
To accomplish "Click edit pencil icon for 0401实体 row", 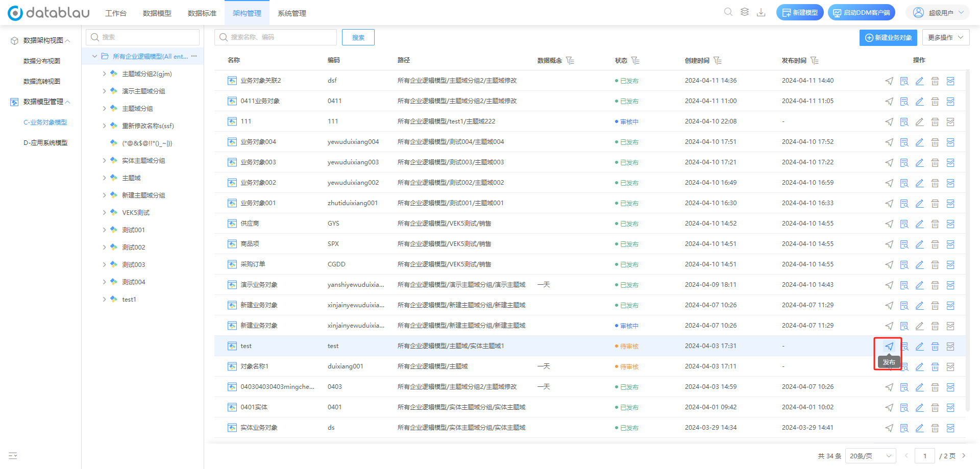I will [x=920, y=408].
